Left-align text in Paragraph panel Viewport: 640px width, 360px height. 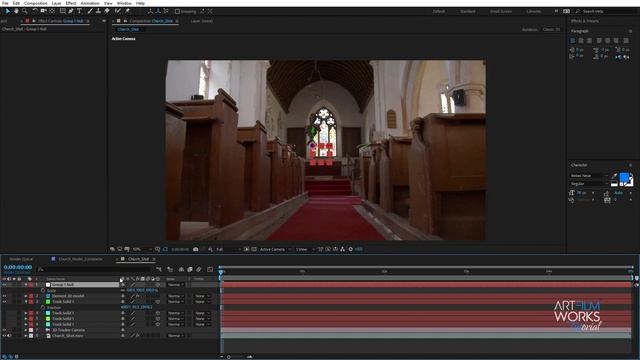(x=573, y=40)
